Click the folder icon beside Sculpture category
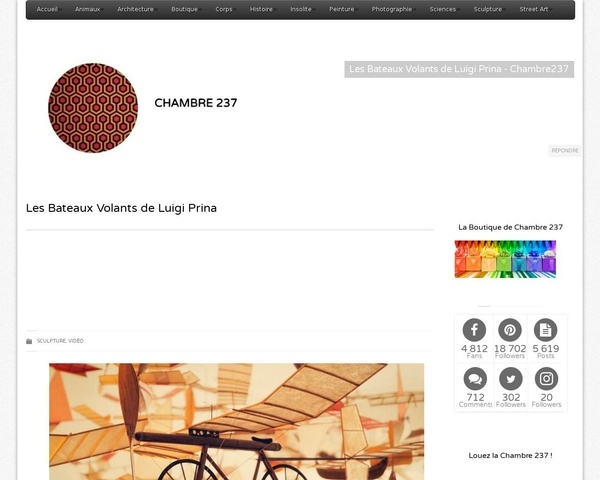 click(x=29, y=341)
